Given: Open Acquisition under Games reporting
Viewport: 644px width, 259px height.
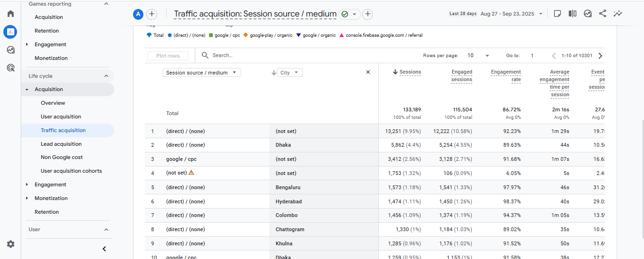Looking at the screenshot, I should (49, 17).
